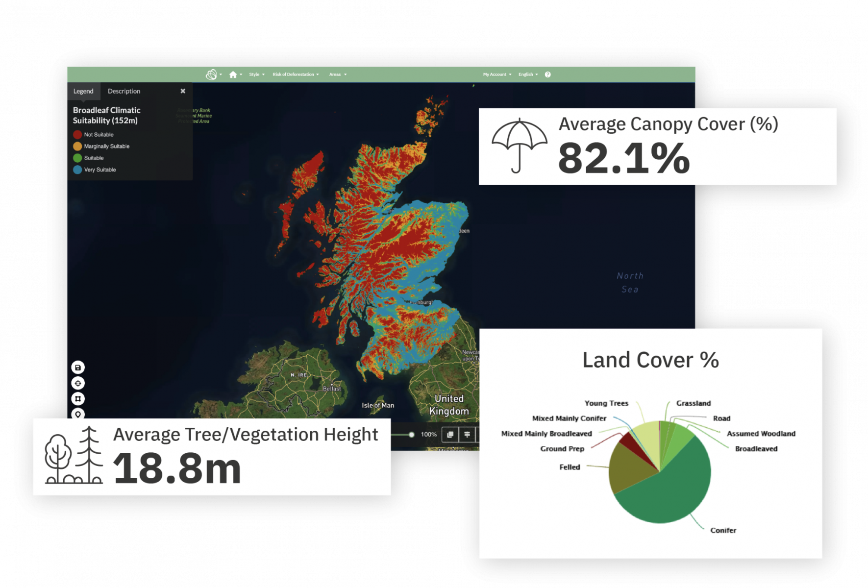
Task: Click the green Suitable legend swatch
Action: coord(77,158)
